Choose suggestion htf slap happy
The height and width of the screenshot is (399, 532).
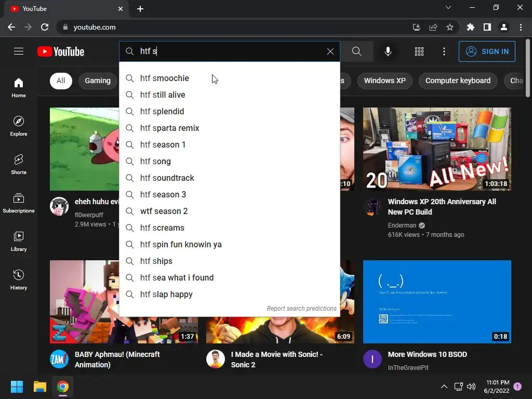pyautogui.click(x=230, y=294)
